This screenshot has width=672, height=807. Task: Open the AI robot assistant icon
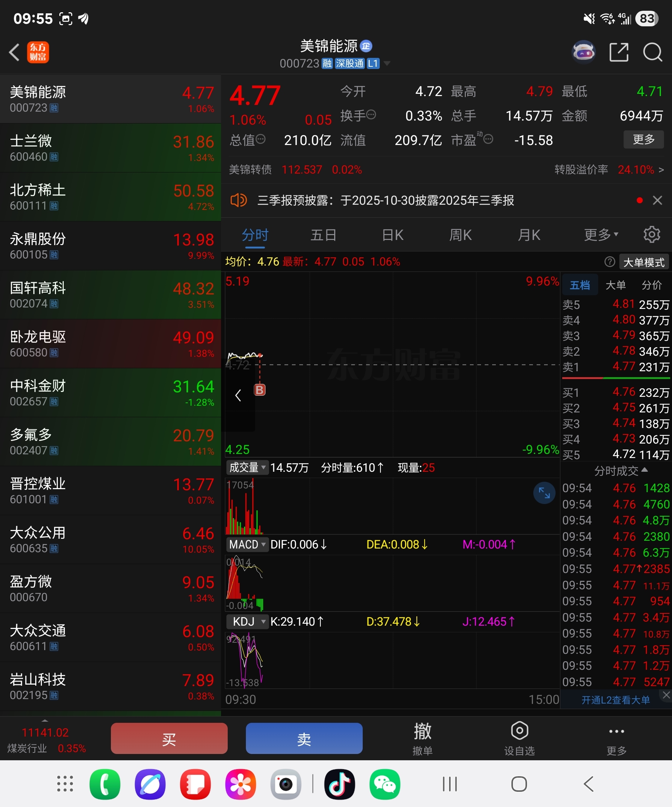coord(584,52)
